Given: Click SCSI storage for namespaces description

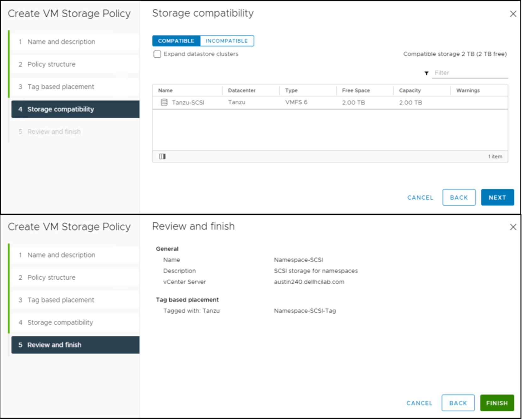Looking at the screenshot, I should point(316,271).
